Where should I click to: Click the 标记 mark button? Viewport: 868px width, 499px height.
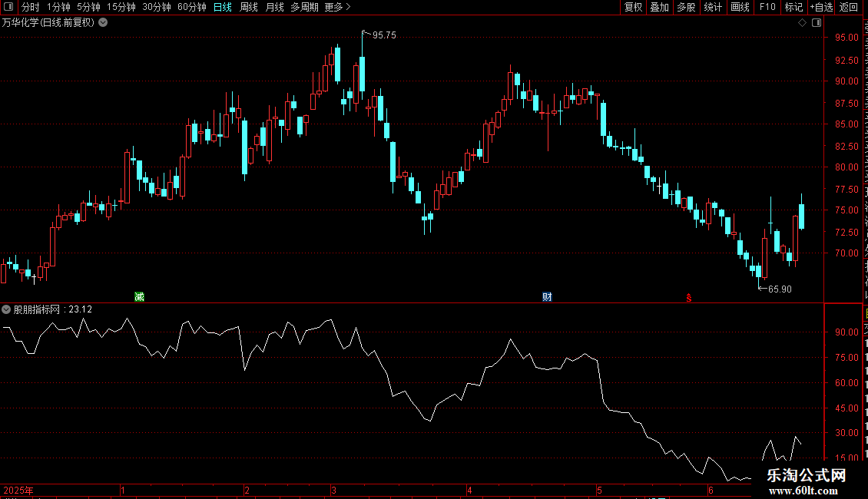pos(793,7)
